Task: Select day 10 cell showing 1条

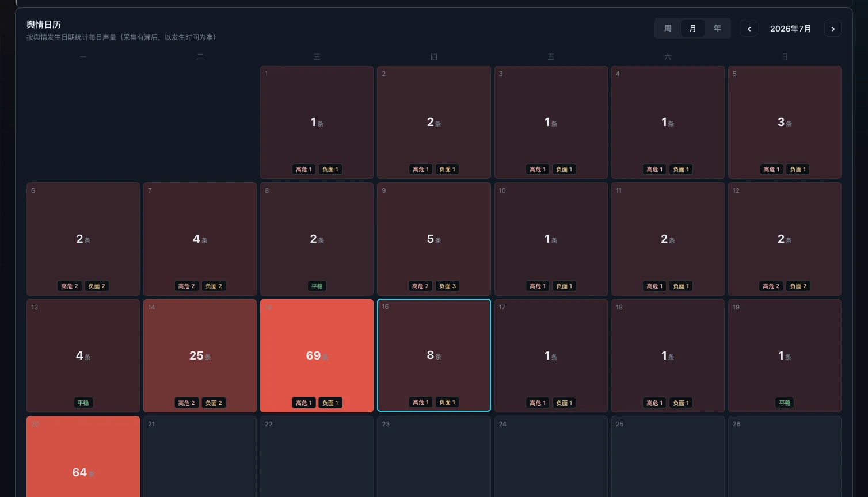Action: point(551,239)
